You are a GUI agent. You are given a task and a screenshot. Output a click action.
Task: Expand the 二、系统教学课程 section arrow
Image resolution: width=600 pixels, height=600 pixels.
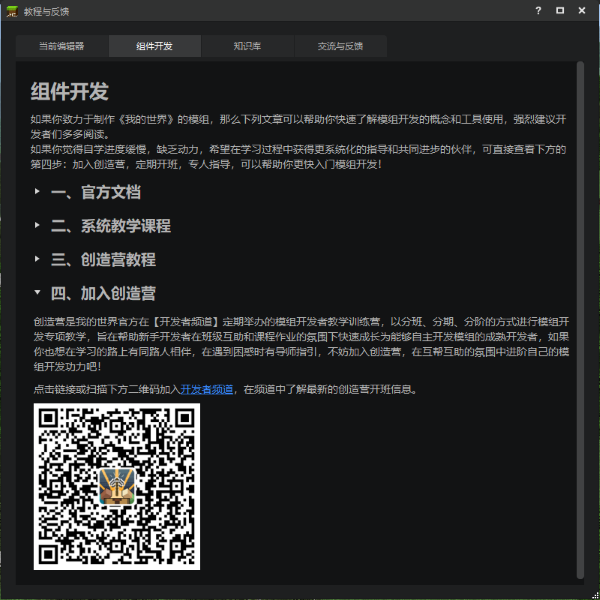point(37,225)
